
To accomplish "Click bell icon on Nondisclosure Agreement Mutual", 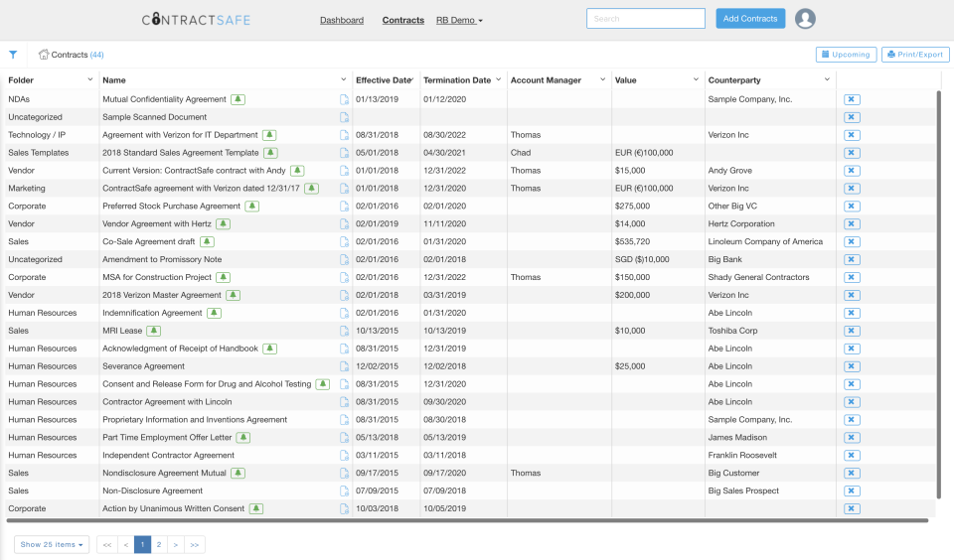I will tap(238, 473).
